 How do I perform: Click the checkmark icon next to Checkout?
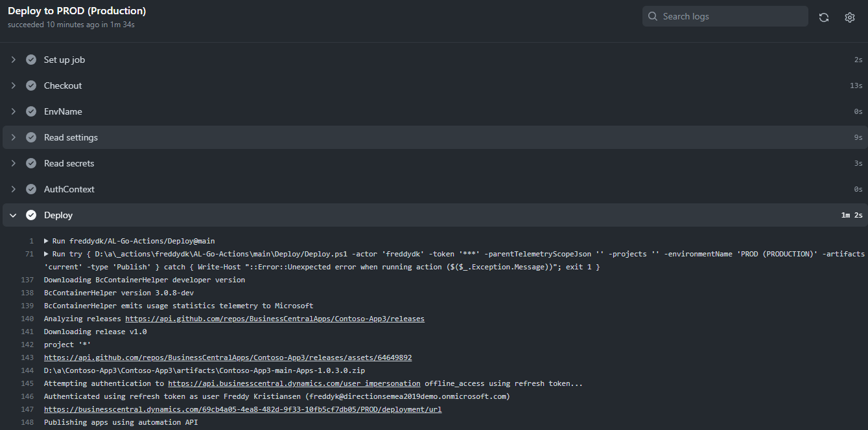(31, 85)
